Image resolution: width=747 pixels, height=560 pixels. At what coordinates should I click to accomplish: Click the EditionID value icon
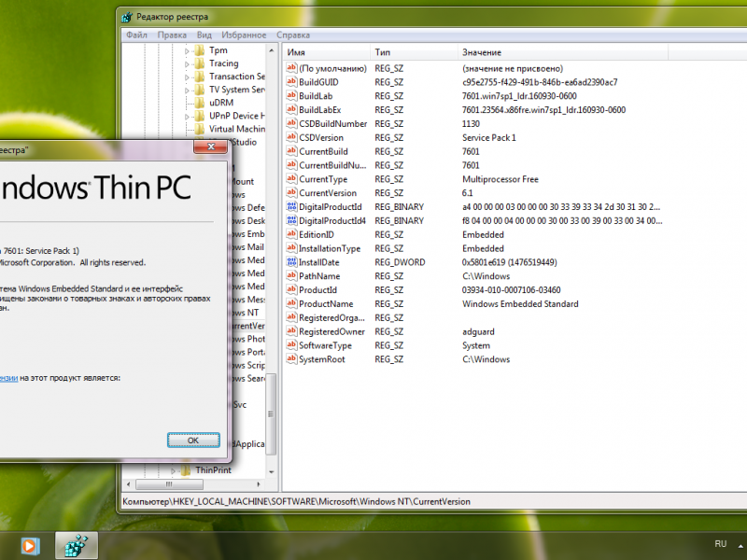click(x=291, y=234)
